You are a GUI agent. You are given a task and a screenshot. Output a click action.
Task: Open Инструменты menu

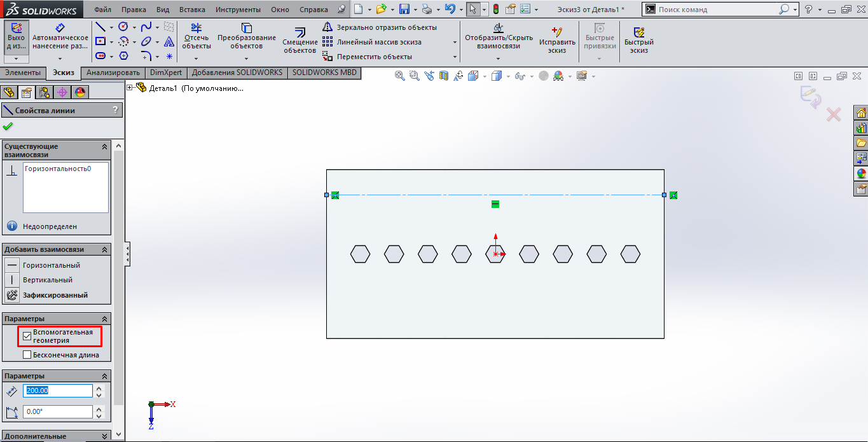(238, 10)
